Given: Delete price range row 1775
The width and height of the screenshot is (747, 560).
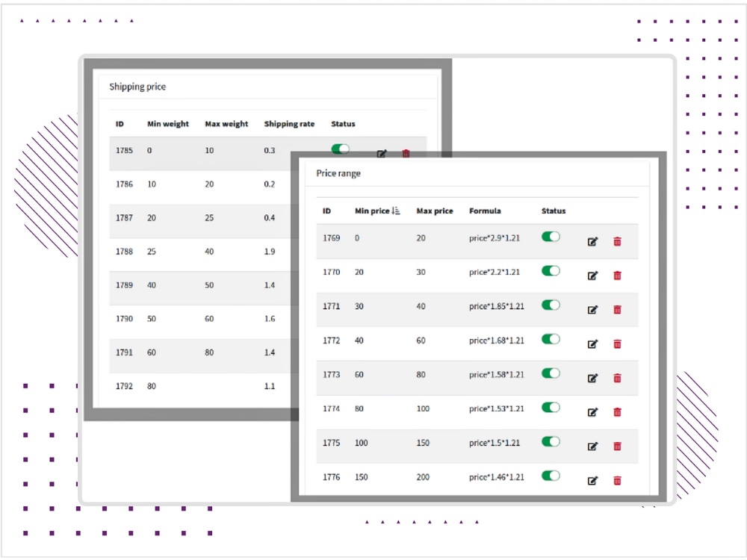Looking at the screenshot, I should coord(618,447).
